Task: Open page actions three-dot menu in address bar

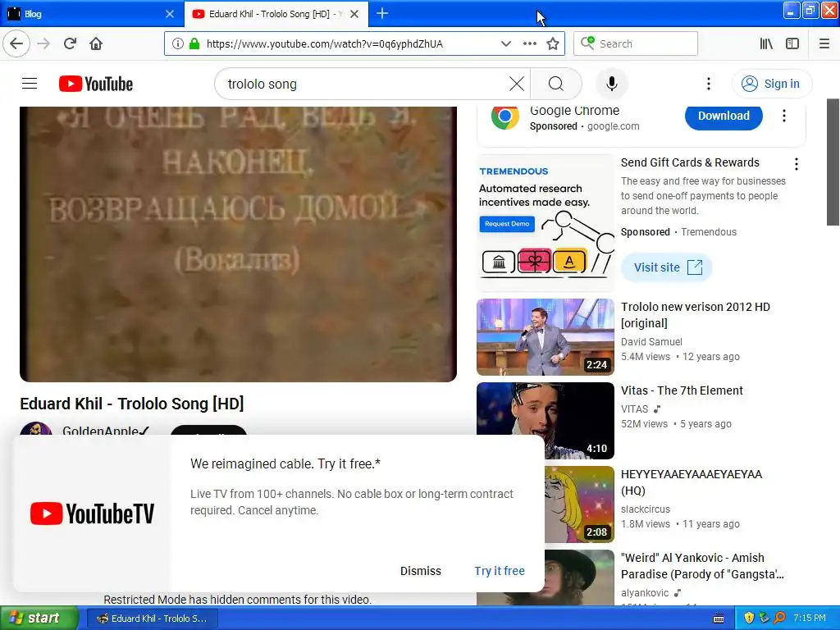Action: coord(529,43)
